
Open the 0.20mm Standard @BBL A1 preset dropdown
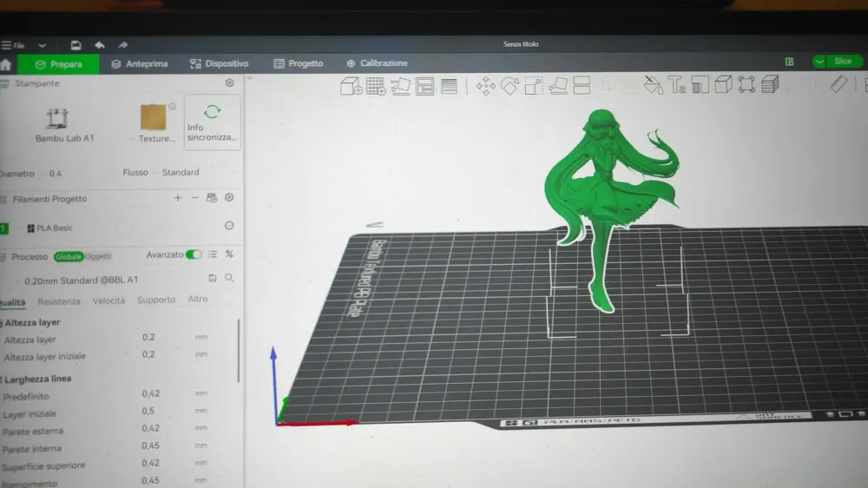point(81,280)
